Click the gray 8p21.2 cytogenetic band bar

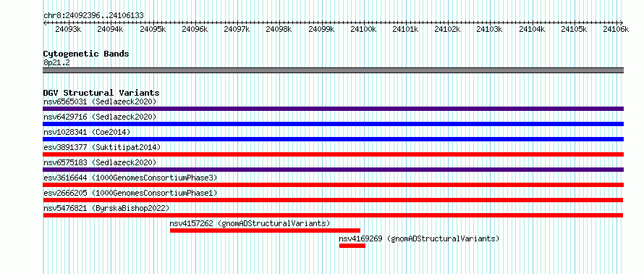point(333,70)
